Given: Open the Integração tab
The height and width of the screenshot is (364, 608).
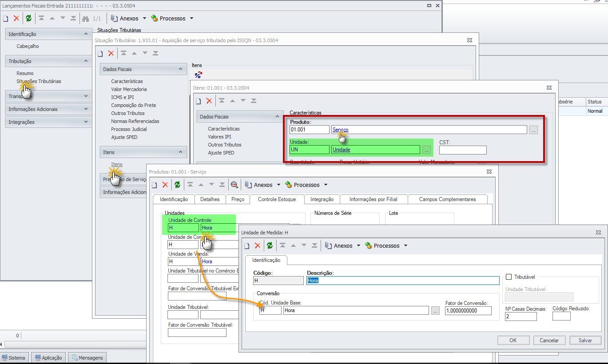Looking at the screenshot, I should pos(322,199).
